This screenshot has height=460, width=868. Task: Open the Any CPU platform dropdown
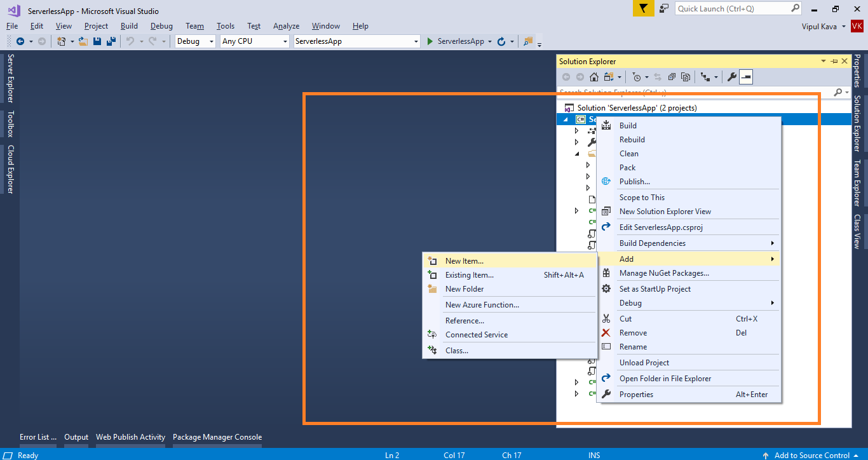[255, 41]
